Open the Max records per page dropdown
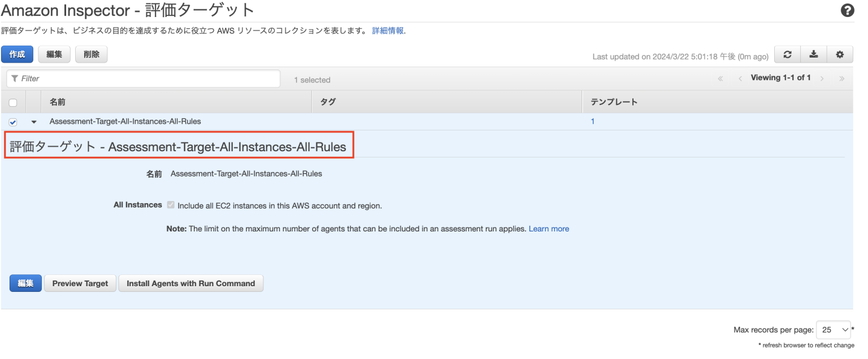The width and height of the screenshot is (868, 359). coord(833,330)
